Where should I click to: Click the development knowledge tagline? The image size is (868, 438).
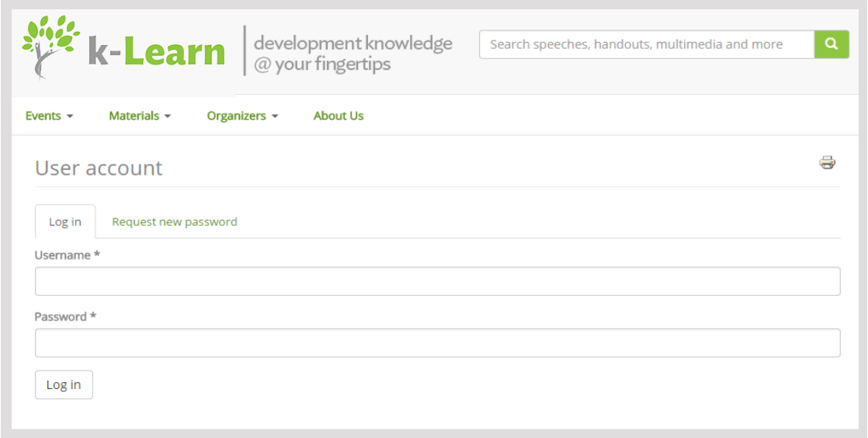click(352, 53)
